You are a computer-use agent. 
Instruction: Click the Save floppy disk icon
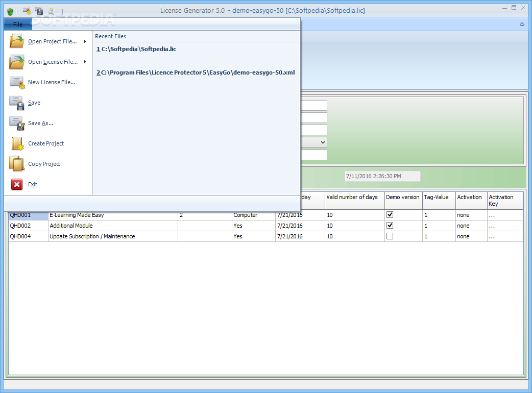17,103
